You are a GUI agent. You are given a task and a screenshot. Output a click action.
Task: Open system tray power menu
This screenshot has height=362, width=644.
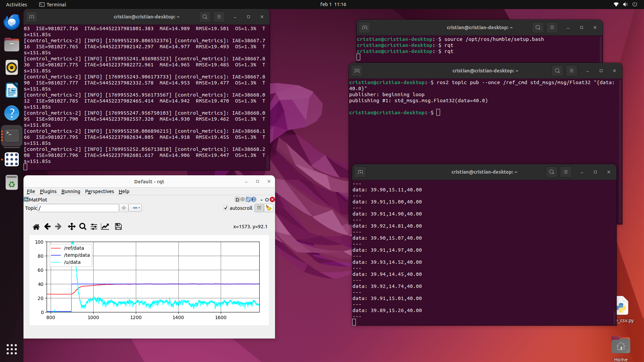(x=635, y=4)
